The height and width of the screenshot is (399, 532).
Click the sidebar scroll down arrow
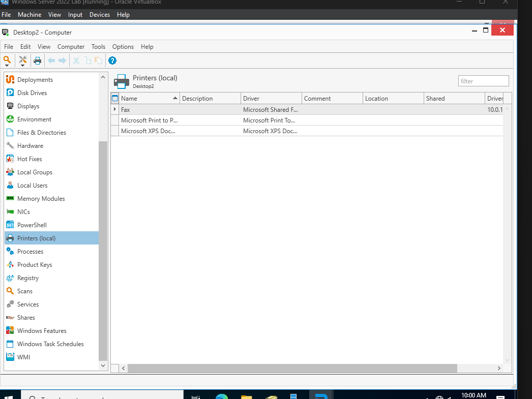click(x=103, y=365)
